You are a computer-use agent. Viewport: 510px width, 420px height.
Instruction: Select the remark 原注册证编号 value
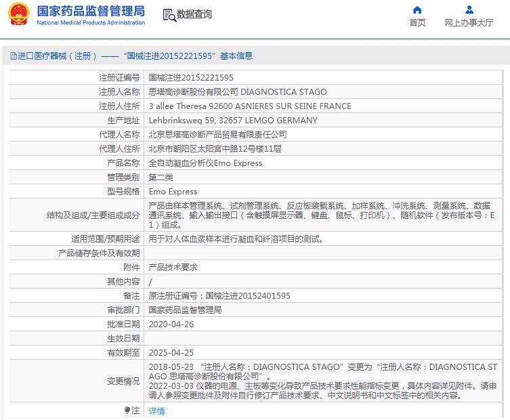(x=219, y=296)
